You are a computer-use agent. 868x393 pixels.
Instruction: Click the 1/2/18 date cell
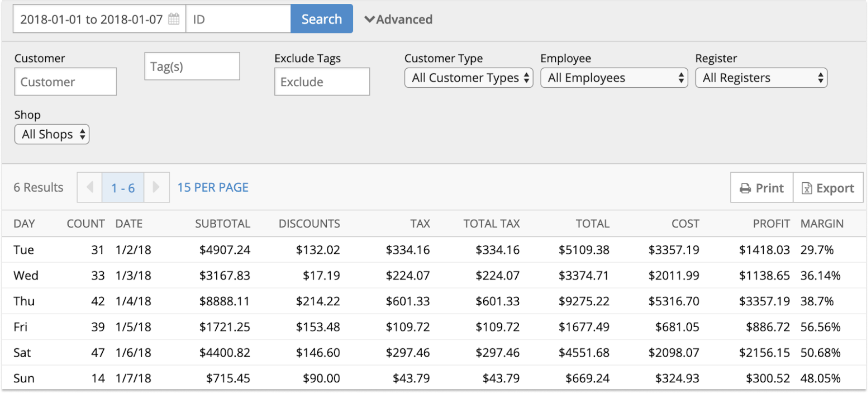(x=133, y=250)
